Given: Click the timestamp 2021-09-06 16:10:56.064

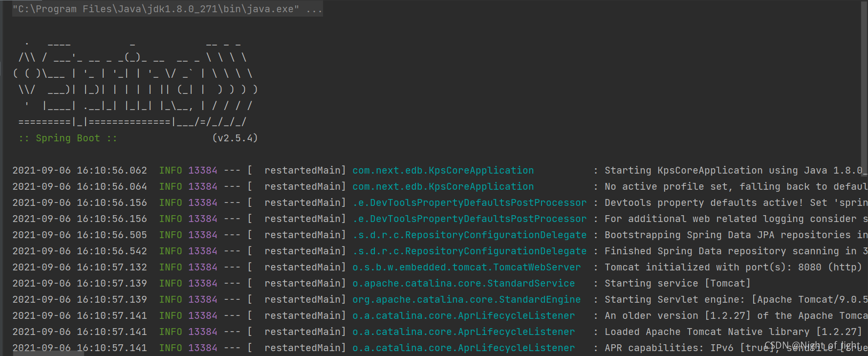Looking at the screenshot, I should (x=80, y=186).
